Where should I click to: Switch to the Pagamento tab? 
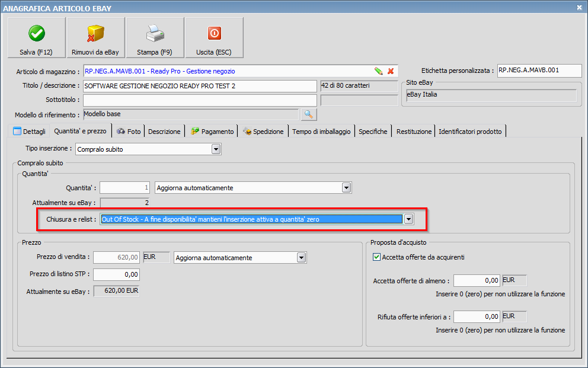212,131
